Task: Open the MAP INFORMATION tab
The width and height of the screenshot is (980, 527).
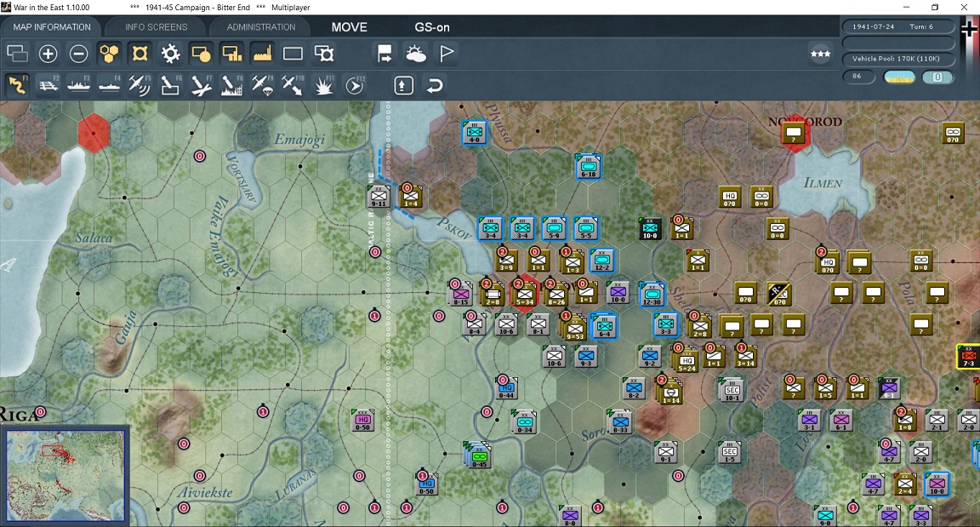Action: (52, 27)
